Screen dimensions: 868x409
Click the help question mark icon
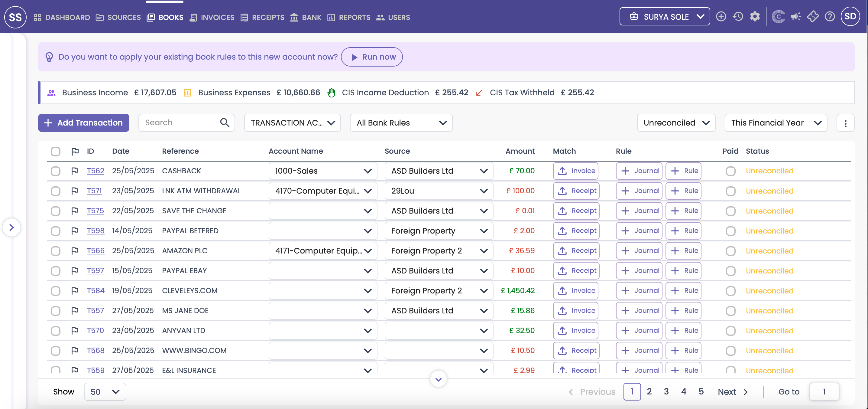tap(830, 17)
